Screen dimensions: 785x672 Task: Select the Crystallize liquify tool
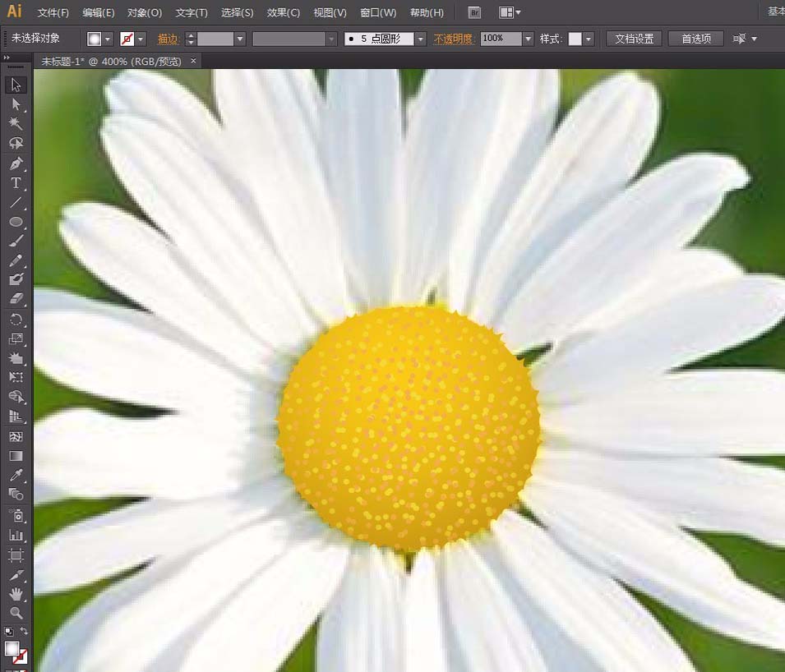click(16, 358)
